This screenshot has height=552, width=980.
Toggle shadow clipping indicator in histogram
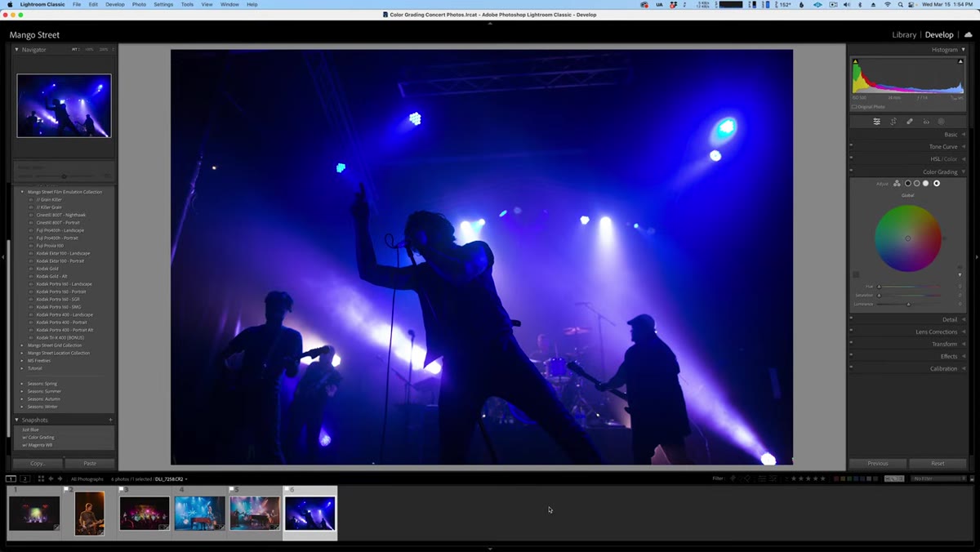pyautogui.click(x=855, y=61)
